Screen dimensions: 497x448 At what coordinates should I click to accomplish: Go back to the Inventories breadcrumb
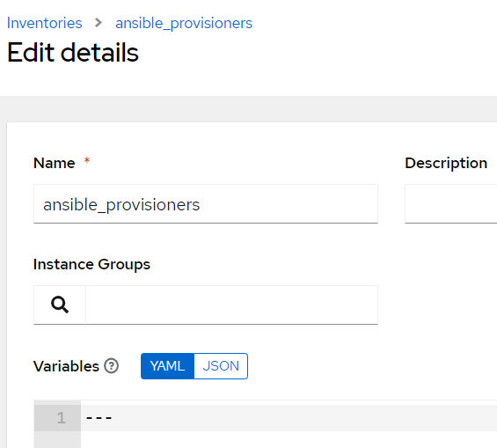pos(44,23)
